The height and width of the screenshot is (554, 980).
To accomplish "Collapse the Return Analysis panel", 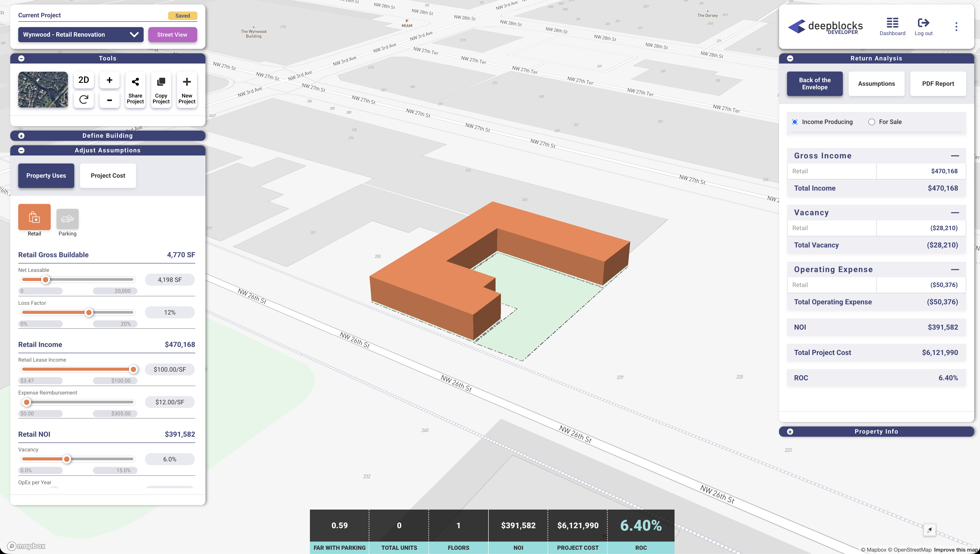I will (790, 58).
